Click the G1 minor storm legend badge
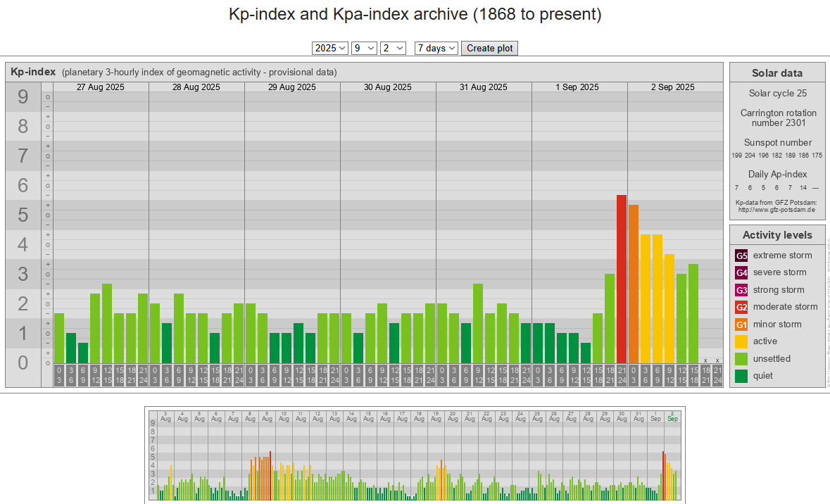The width and height of the screenshot is (830, 504). 741,325
